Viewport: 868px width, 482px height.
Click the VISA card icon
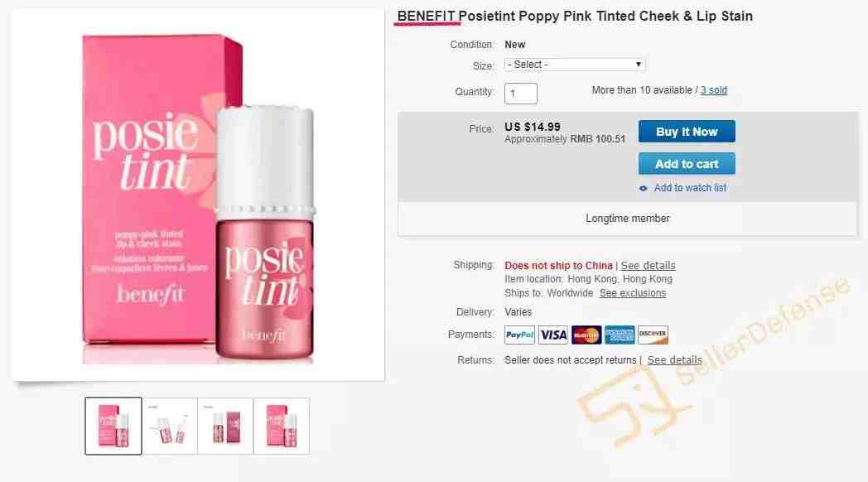click(553, 335)
